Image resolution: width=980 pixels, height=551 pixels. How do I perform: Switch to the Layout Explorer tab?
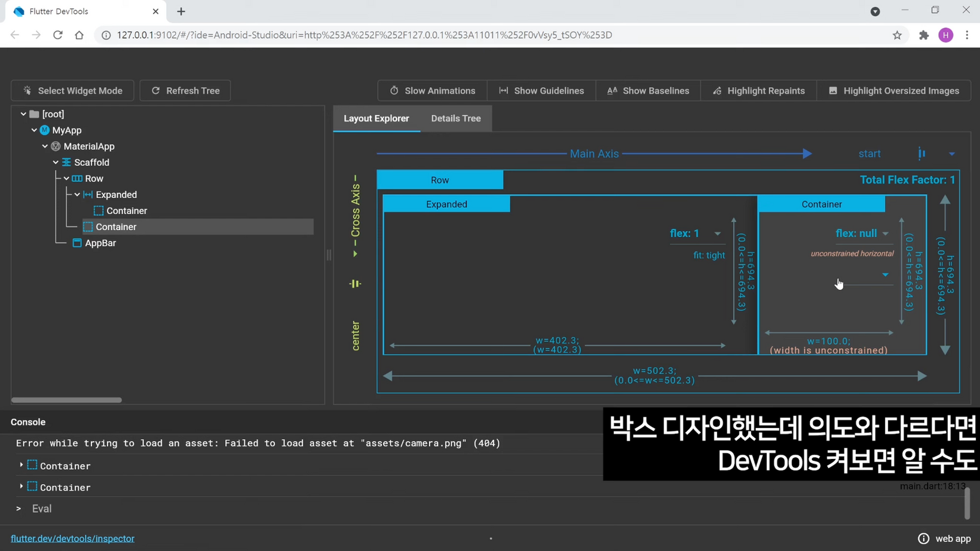[x=376, y=118]
